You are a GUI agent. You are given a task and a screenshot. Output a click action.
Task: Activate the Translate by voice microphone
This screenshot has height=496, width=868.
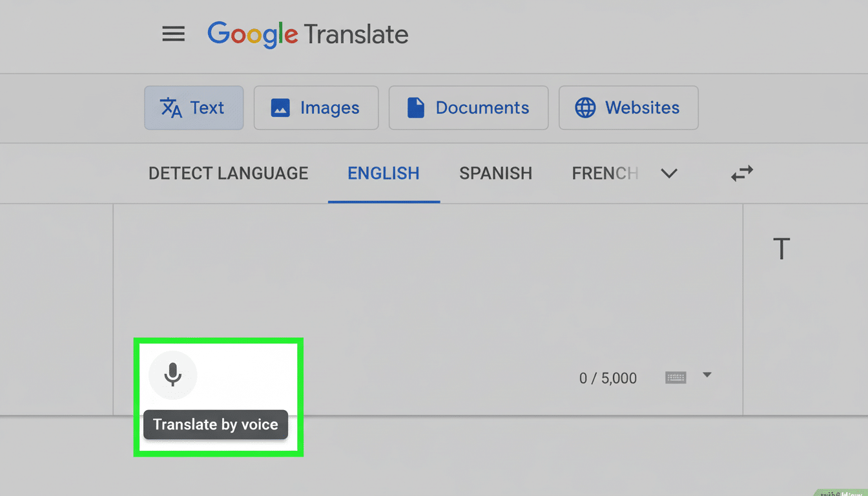coord(173,375)
